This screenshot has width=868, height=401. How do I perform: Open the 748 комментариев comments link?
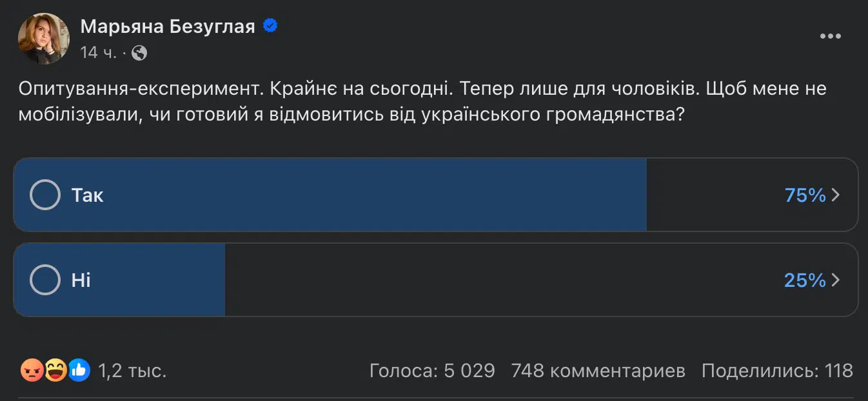pyautogui.click(x=598, y=371)
